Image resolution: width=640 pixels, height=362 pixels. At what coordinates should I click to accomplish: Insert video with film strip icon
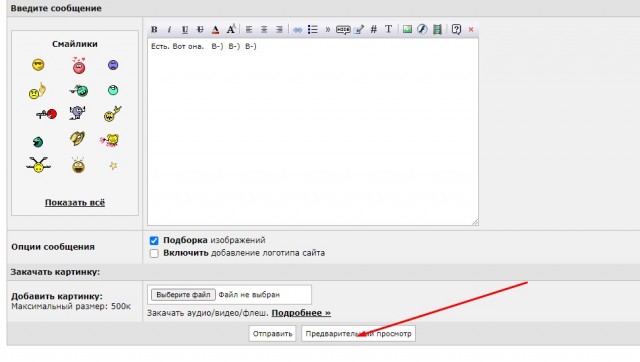pos(437,29)
